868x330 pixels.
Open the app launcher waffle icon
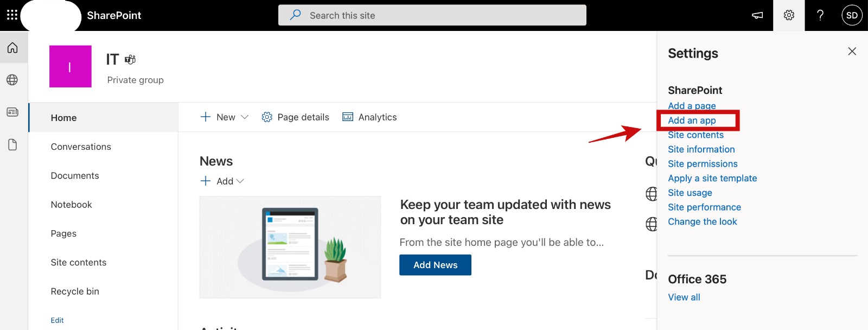coord(12,15)
